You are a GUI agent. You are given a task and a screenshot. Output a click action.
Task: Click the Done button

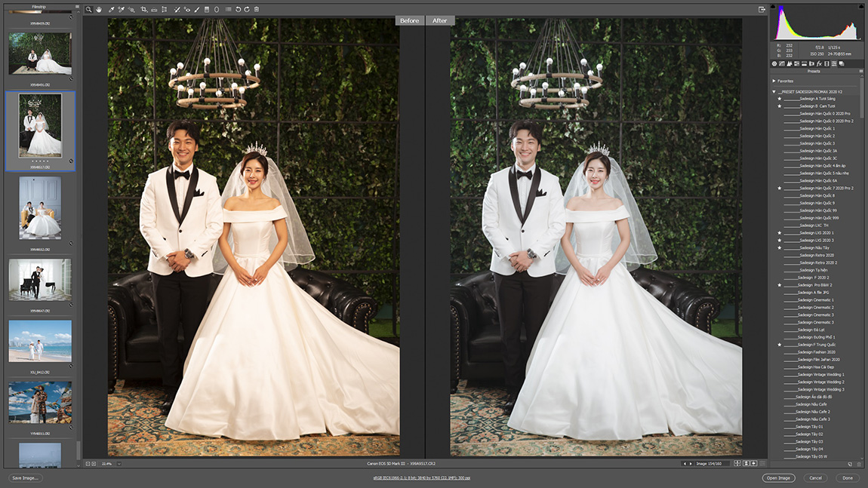tap(848, 478)
